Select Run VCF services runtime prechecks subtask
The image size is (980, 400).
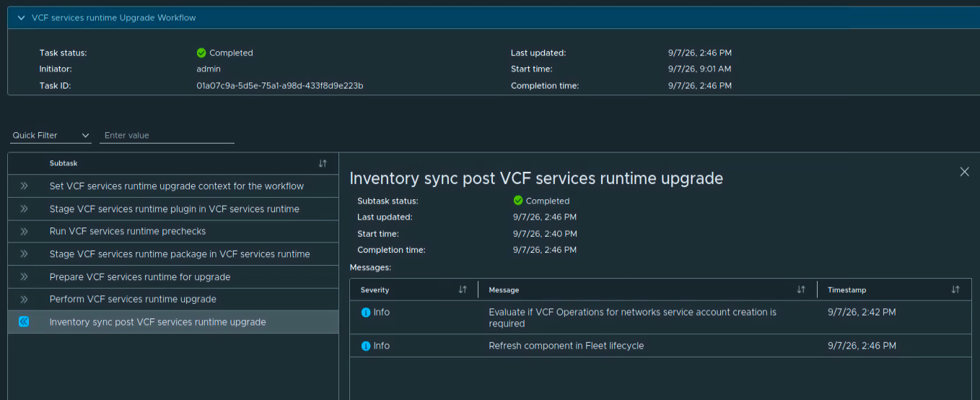point(128,232)
